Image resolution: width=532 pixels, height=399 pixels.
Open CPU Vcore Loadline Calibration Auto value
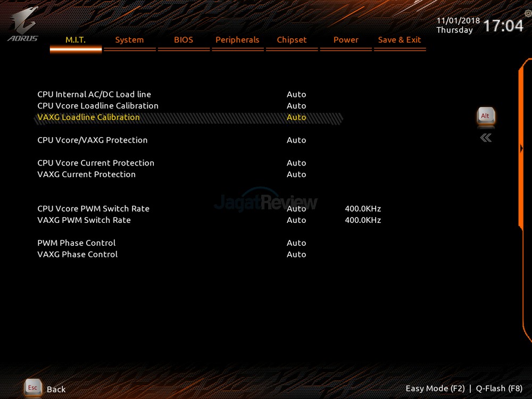pos(296,106)
